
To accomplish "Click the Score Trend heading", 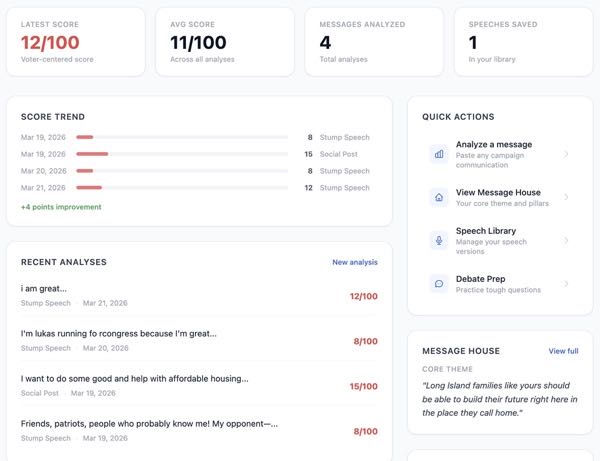I will pos(53,117).
